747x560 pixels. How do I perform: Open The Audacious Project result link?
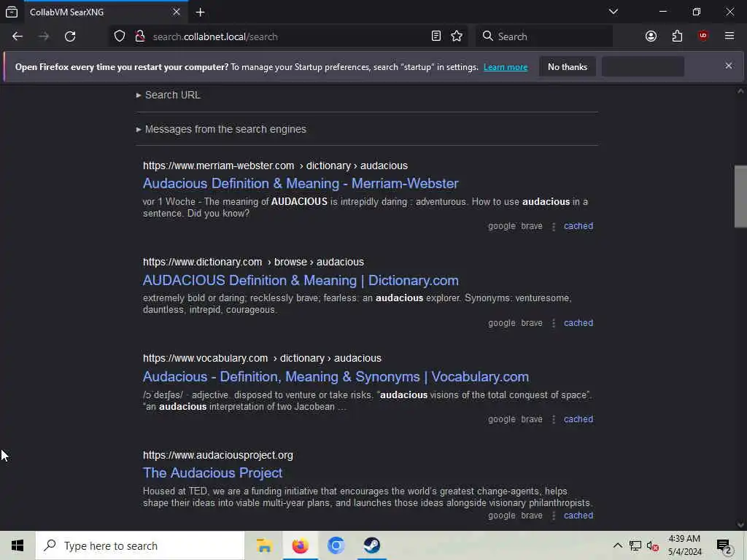212,472
